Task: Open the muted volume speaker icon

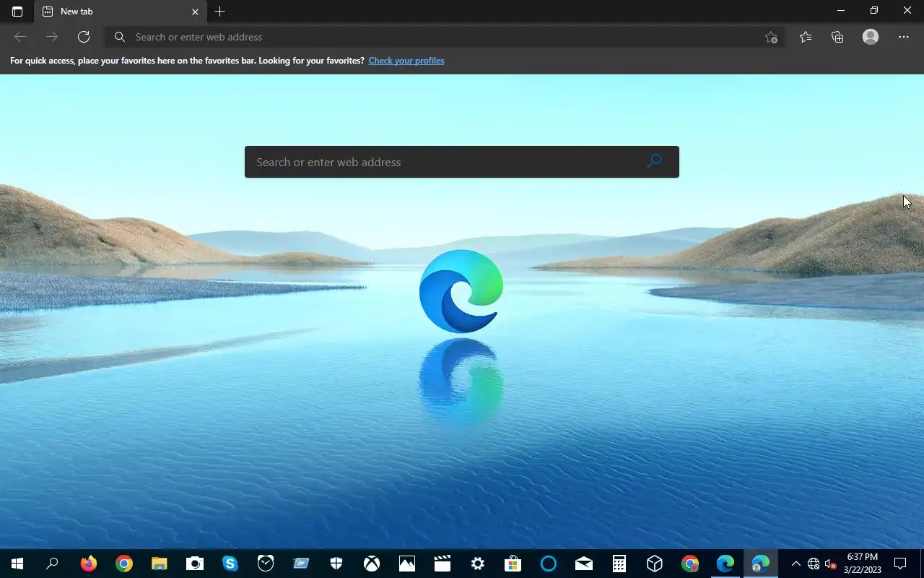Action: tap(830, 564)
